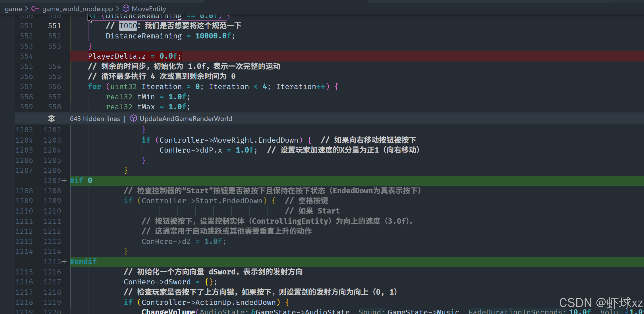Jump to UpdateAndGameRenderWorld link

point(186,118)
